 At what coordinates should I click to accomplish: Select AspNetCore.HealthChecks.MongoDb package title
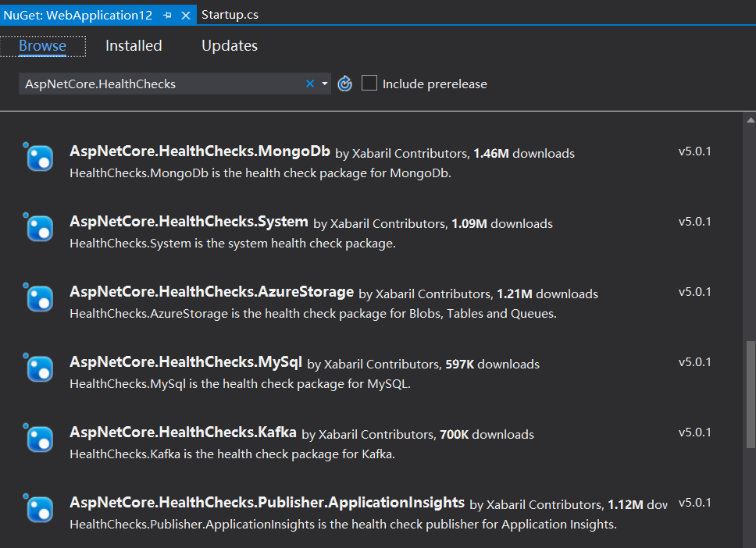pyautogui.click(x=200, y=151)
